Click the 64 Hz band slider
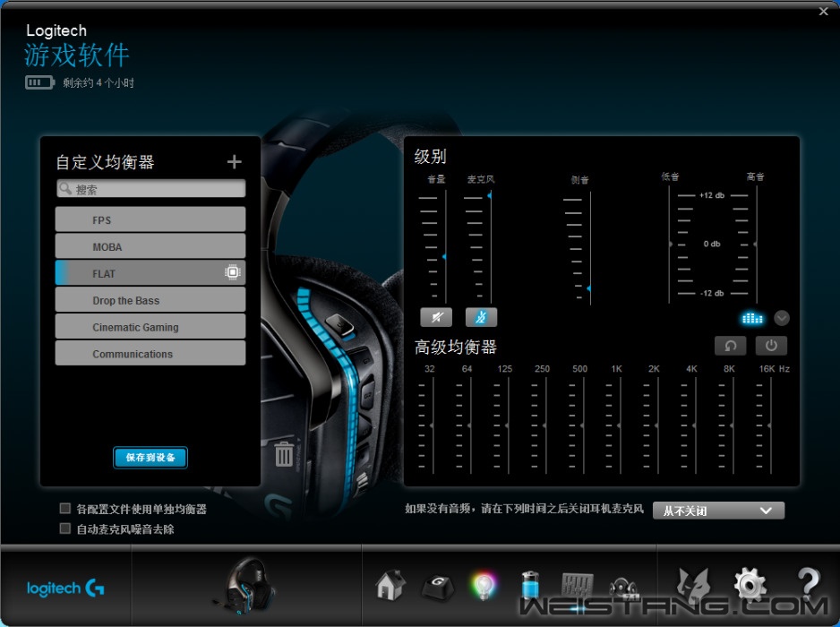 click(x=470, y=425)
